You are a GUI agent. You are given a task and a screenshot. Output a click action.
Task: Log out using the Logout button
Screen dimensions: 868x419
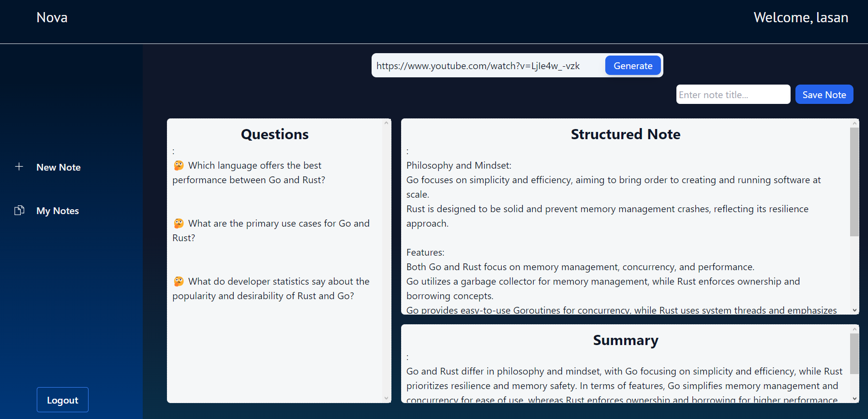(62, 400)
